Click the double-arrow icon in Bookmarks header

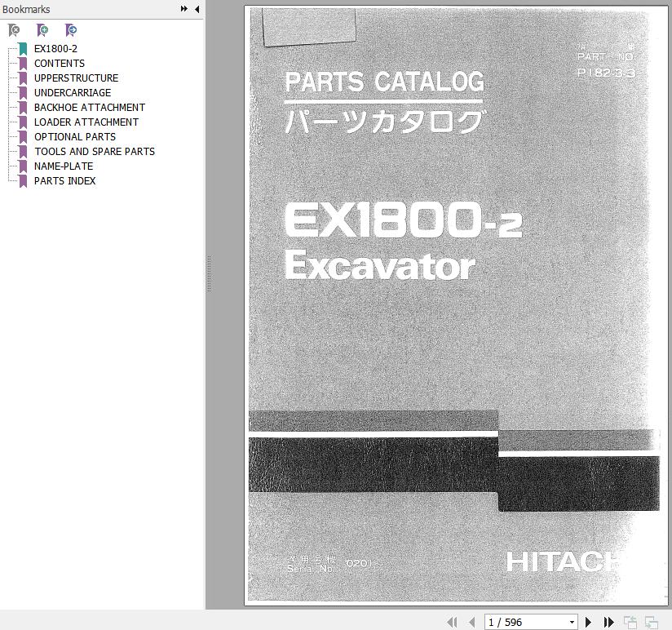click(183, 9)
